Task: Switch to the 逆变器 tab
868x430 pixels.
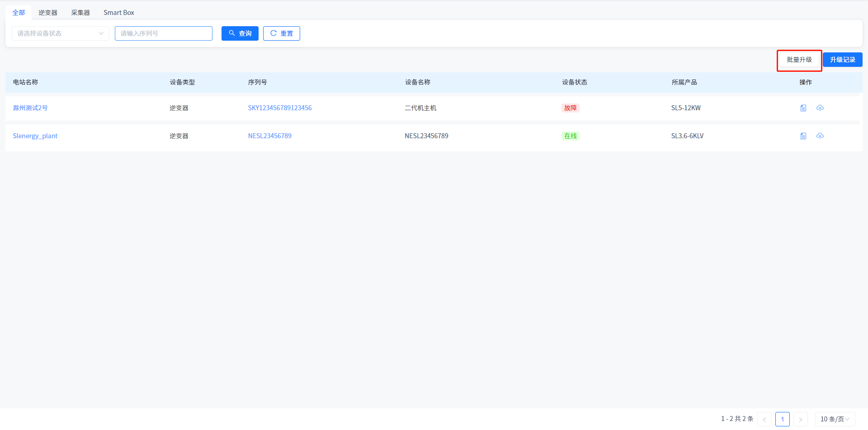Action: tap(48, 13)
